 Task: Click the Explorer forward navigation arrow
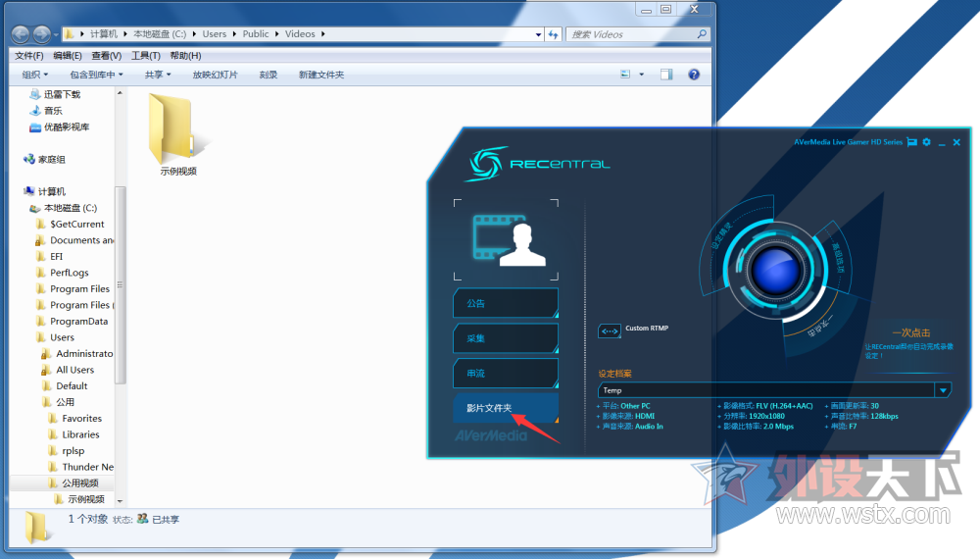42,33
